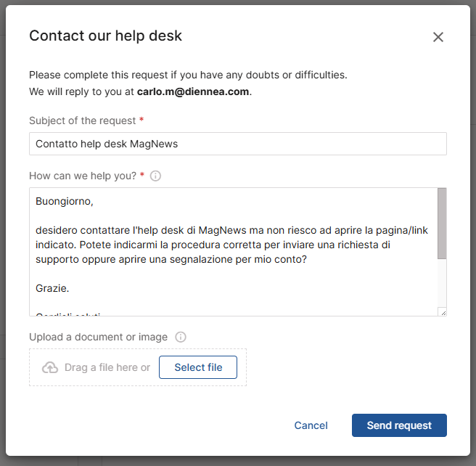Click inside the message text area on Buongiorno
Screen dimensions: 476x466
pos(65,201)
